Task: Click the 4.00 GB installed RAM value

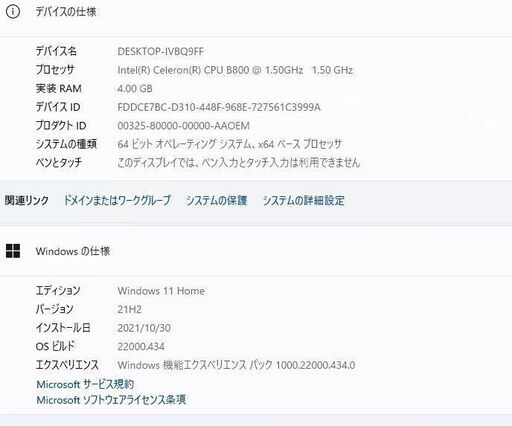Action: coord(135,89)
